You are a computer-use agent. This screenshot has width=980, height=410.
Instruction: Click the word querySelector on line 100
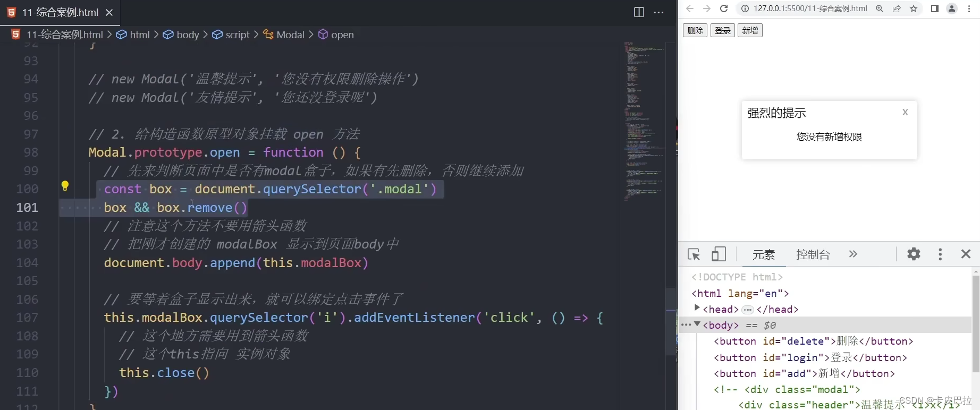(x=312, y=189)
